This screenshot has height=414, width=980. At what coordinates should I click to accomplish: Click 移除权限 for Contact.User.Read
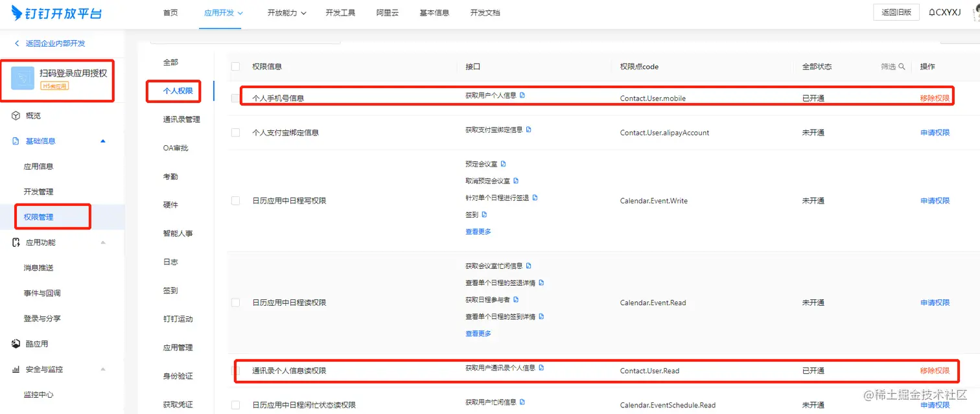pyautogui.click(x=935, y=371)
